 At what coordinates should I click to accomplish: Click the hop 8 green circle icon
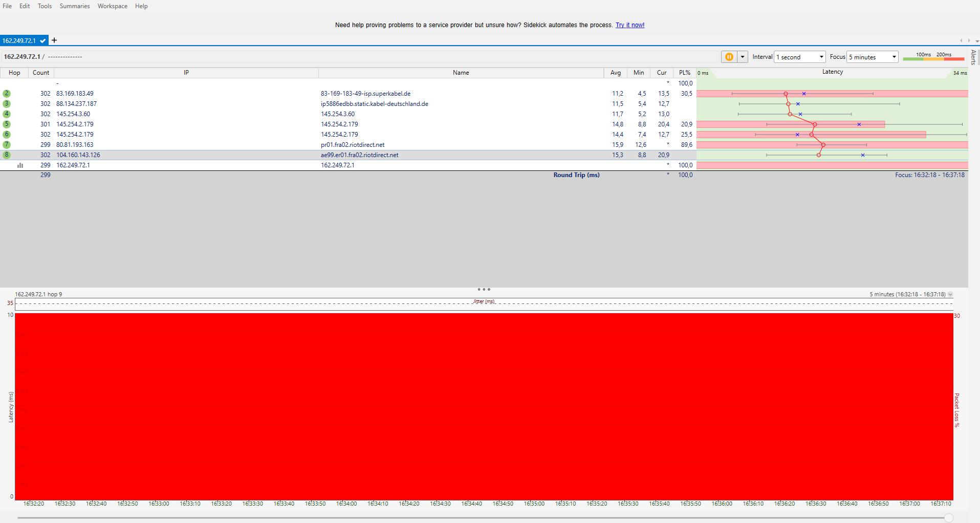point(7,155)
